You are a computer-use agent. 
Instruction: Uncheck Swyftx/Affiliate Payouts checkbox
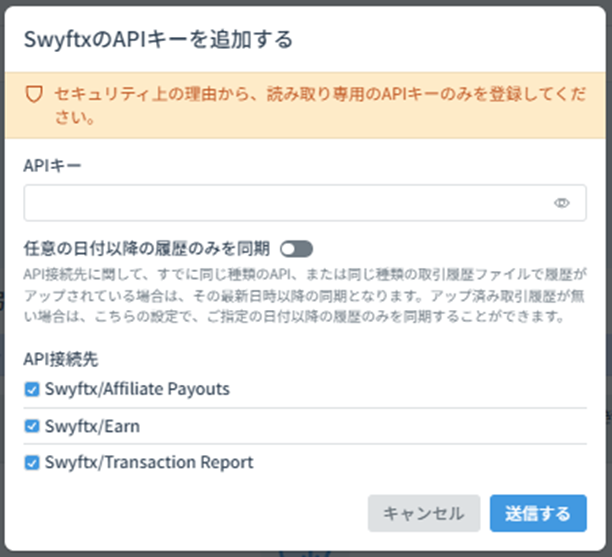pos(32,390)
